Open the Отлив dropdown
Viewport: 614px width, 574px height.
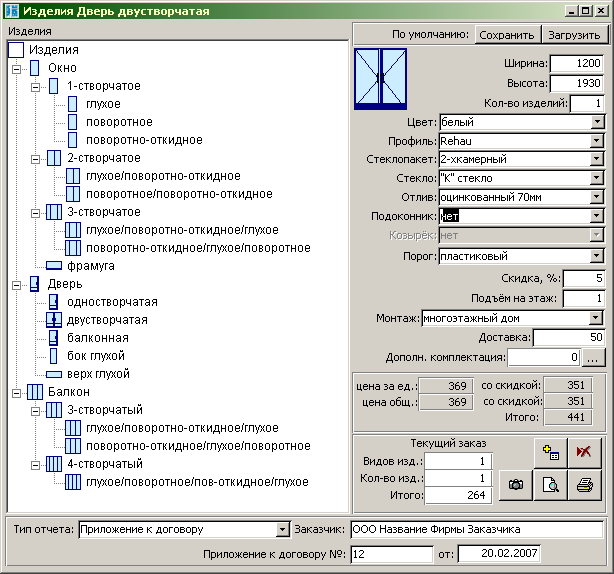click(597, 197)
